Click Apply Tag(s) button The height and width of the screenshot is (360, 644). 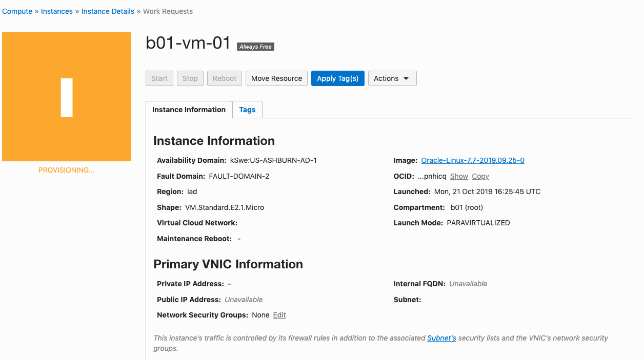[337, 78]
